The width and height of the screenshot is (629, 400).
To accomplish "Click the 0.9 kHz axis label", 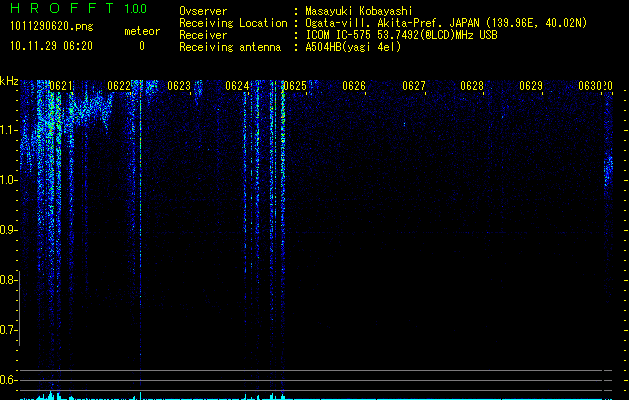I will tap(8, 230).
